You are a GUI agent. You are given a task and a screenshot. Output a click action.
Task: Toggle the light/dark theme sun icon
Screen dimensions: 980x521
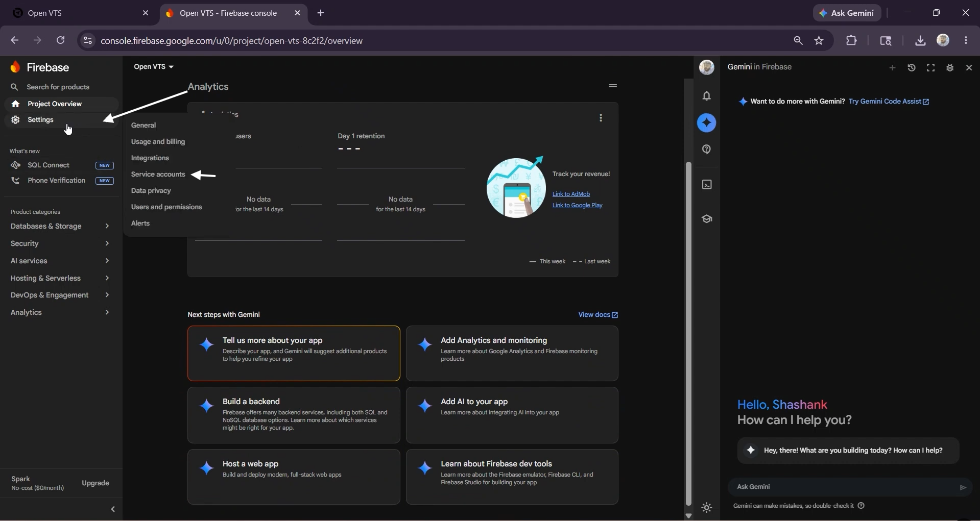[x=707, y=508]
